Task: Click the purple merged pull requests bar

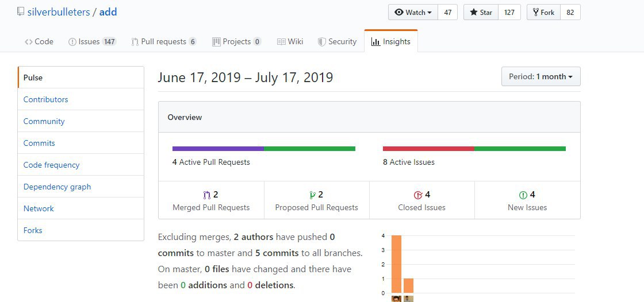Action: [218, 149]
